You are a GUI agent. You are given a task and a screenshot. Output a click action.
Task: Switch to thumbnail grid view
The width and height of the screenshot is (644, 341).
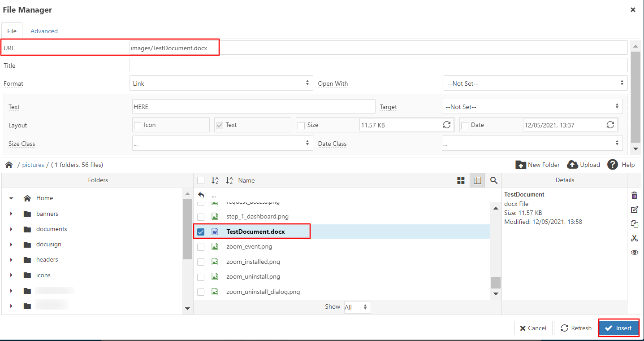461,180
